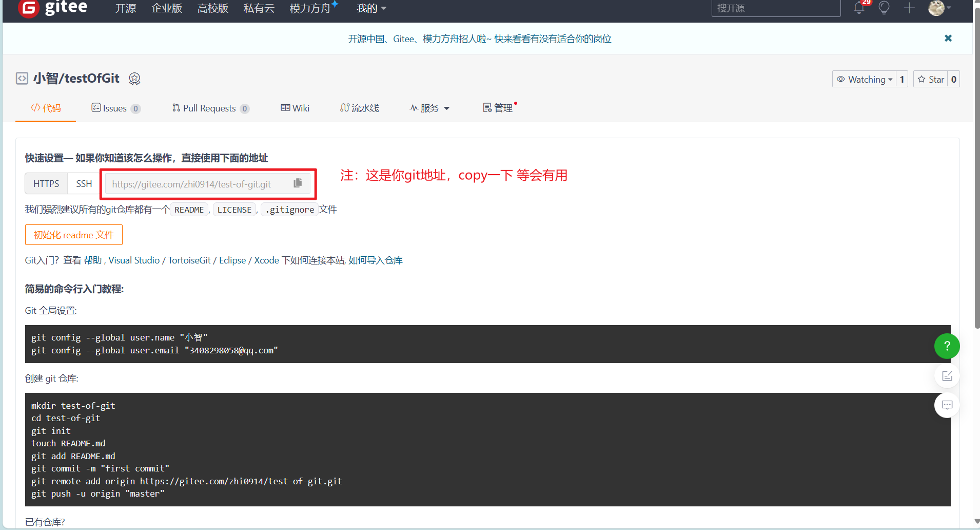Screen dimensions: 980x530
Task: Click the git commit first commit line
Action: [100, 468]
